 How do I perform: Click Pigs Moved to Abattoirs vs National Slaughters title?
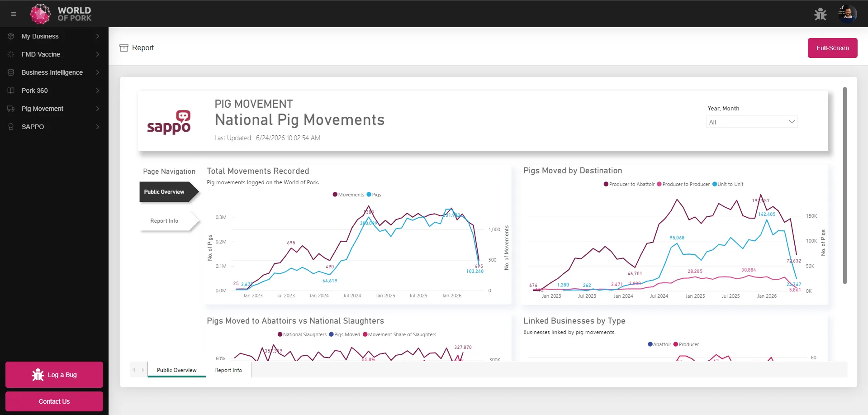click(295, 321)
